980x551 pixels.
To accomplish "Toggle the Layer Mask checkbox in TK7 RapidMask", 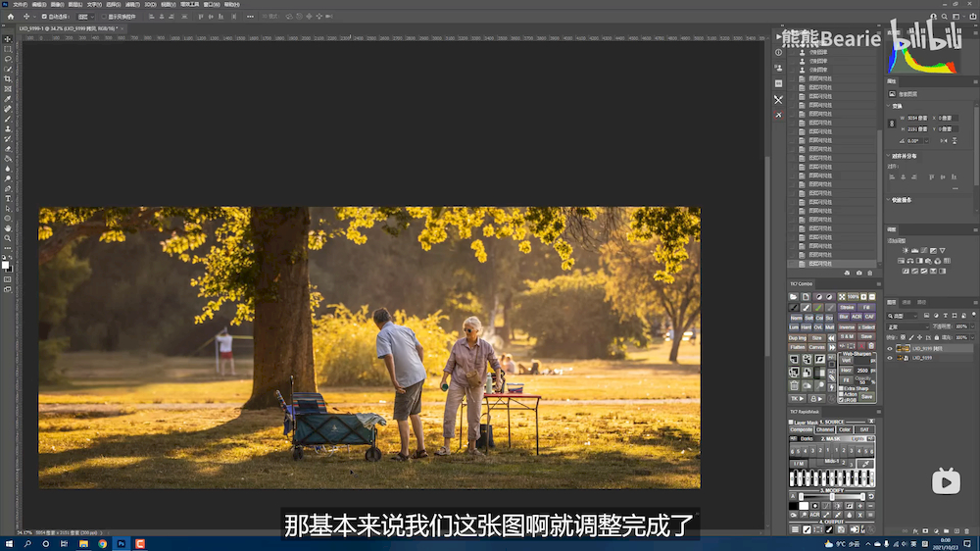I will (792, 422).
